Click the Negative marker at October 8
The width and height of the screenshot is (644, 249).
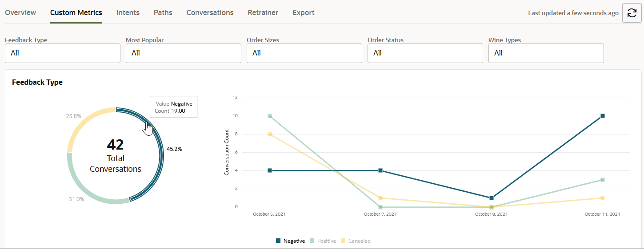pos(491,198)
